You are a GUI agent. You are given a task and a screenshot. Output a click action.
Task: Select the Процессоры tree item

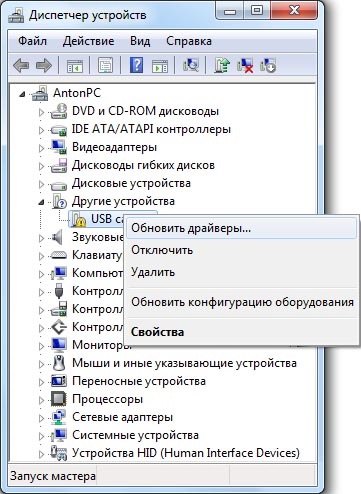107,399
